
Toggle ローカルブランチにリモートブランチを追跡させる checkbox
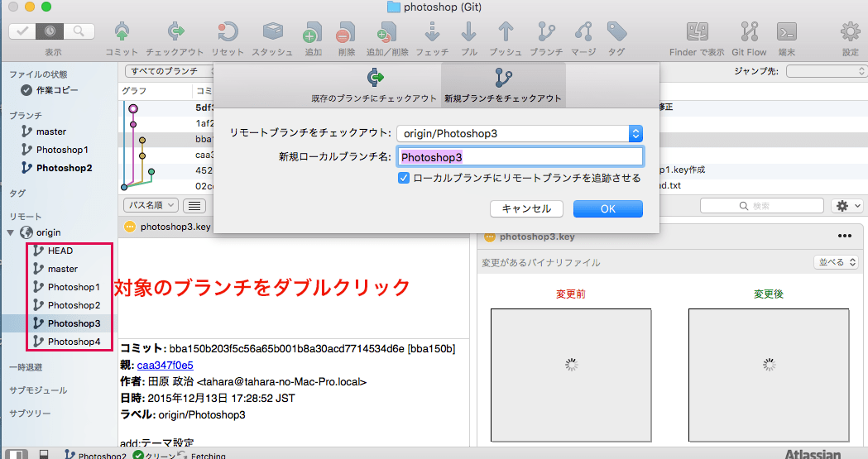pyautogui.click(x=404, y=178)
